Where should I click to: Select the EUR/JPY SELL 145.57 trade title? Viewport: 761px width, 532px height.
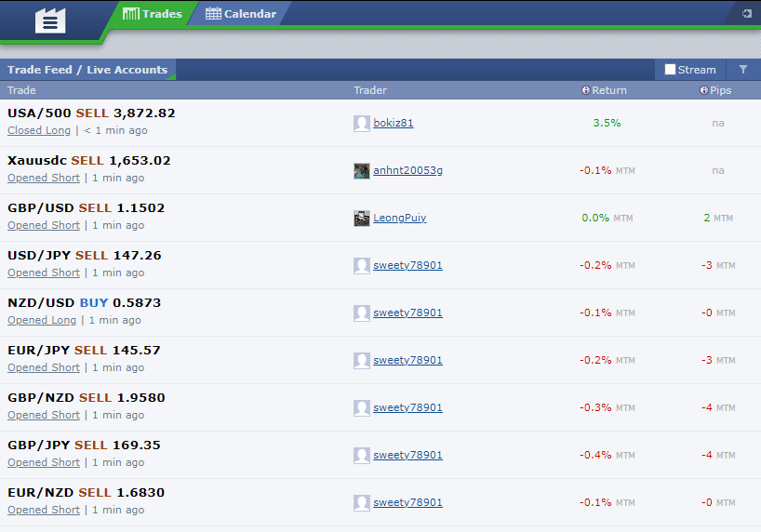pyautogui.click(x=84, y=351)
